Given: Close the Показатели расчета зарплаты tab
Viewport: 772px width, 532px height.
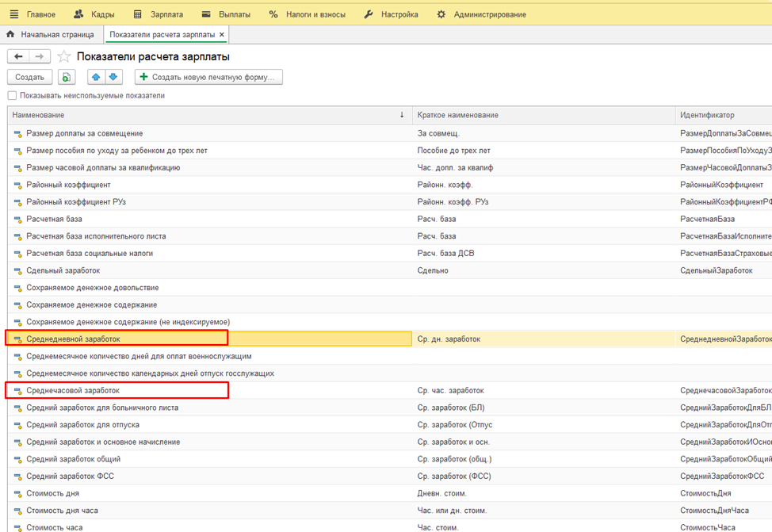Looking at the screenshot, I should tap(222, 35).
